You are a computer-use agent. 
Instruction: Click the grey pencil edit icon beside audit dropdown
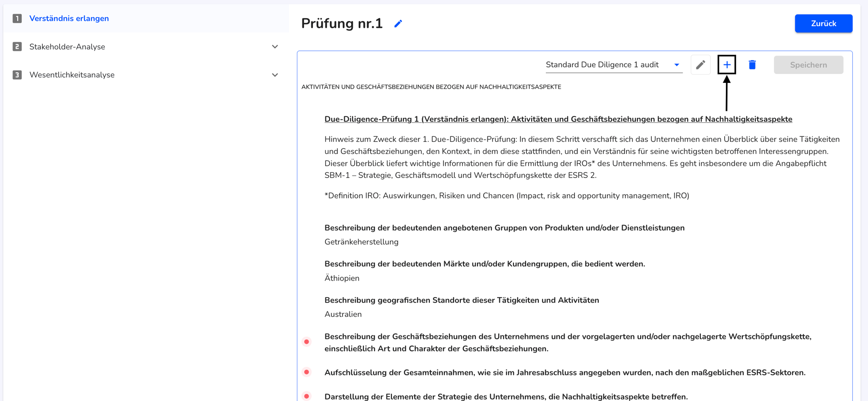point(701,65)
